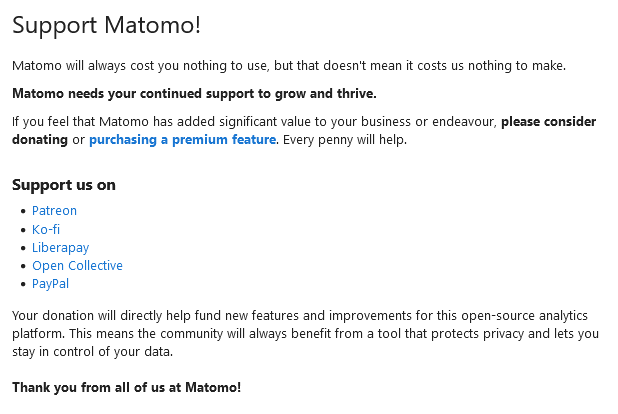
Task: Click the bold Matomo needs your continued support line
Action: tap(194, 93)
